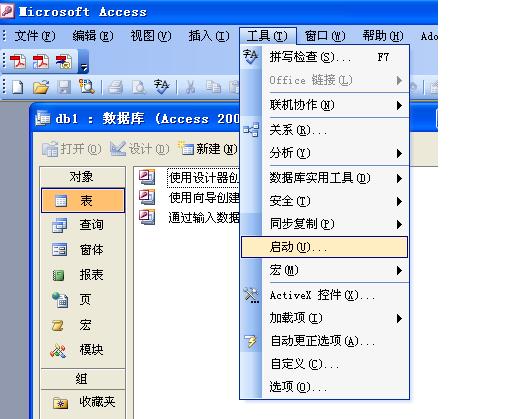
Task: Expand the 安全 submenu arrow
Action: point(399,201)
